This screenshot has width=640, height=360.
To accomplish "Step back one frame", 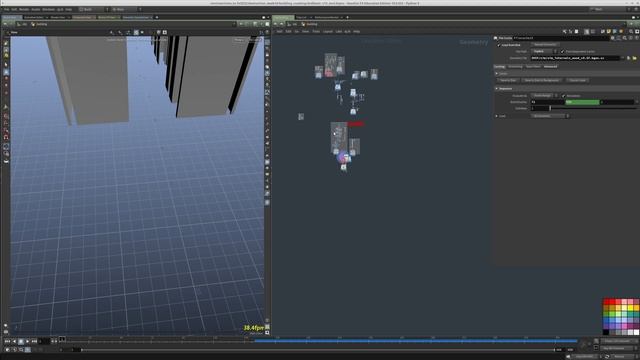I will coord(14,341).
